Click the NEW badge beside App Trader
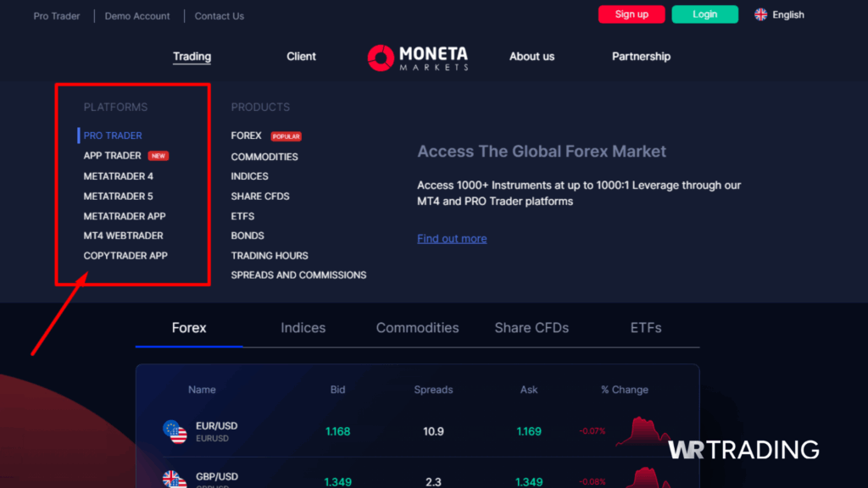 (159, 156)
